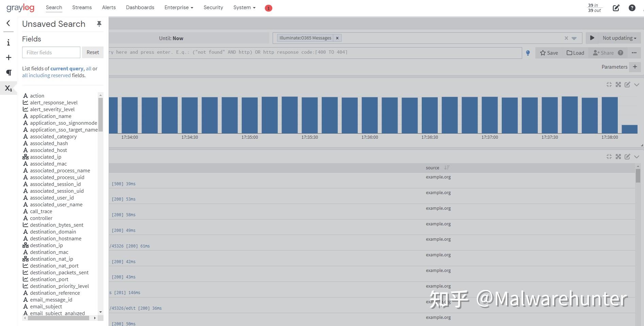
Task: Open the search description sidebar panel
Action: point(9,42)
